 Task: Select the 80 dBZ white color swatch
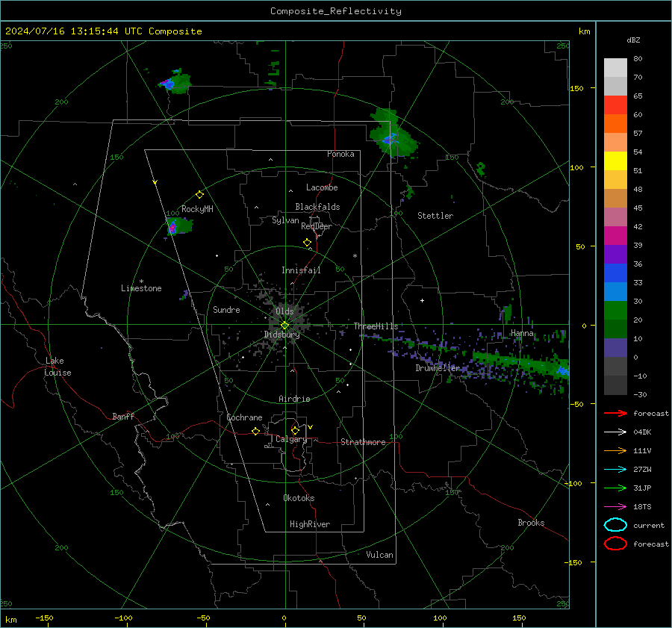click(615, 68)
